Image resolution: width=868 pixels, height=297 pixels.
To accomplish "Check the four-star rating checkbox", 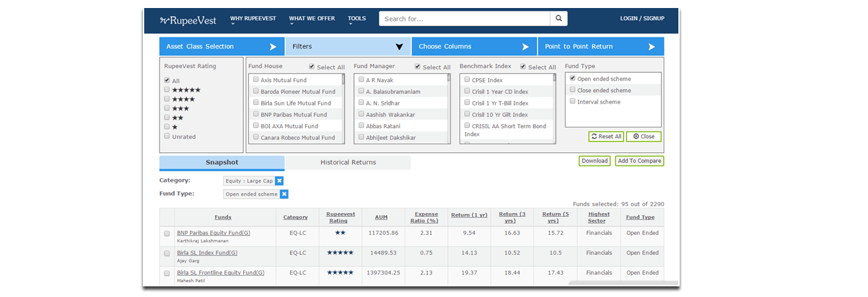I will point(167,99).
